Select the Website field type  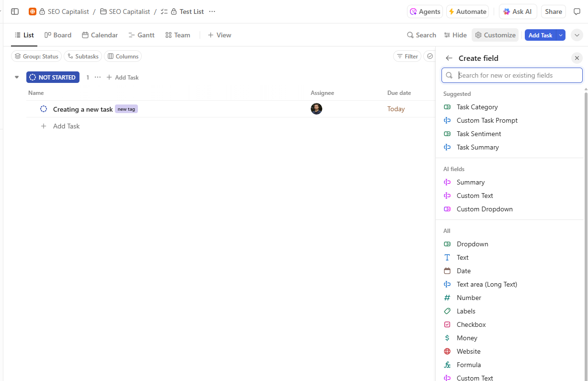click(x=468, y=351)
